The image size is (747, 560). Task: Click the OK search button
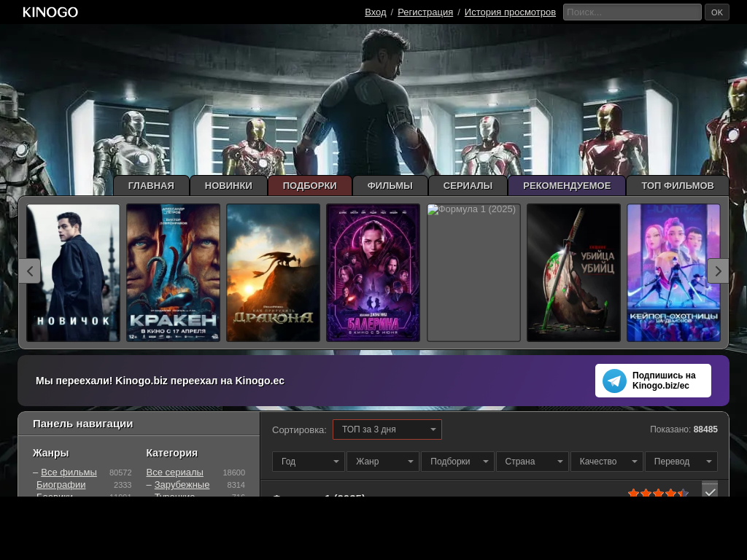717,12
